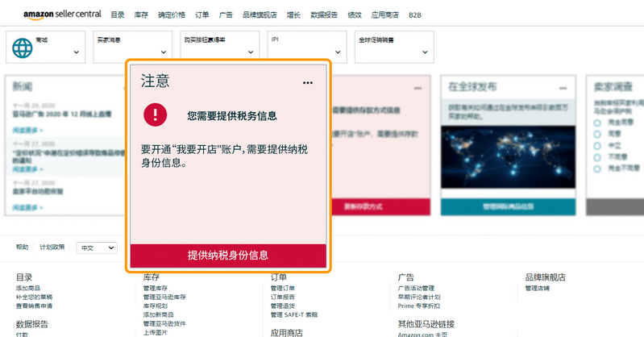Open the 数据报告 top menu

(x=324, y=15)
